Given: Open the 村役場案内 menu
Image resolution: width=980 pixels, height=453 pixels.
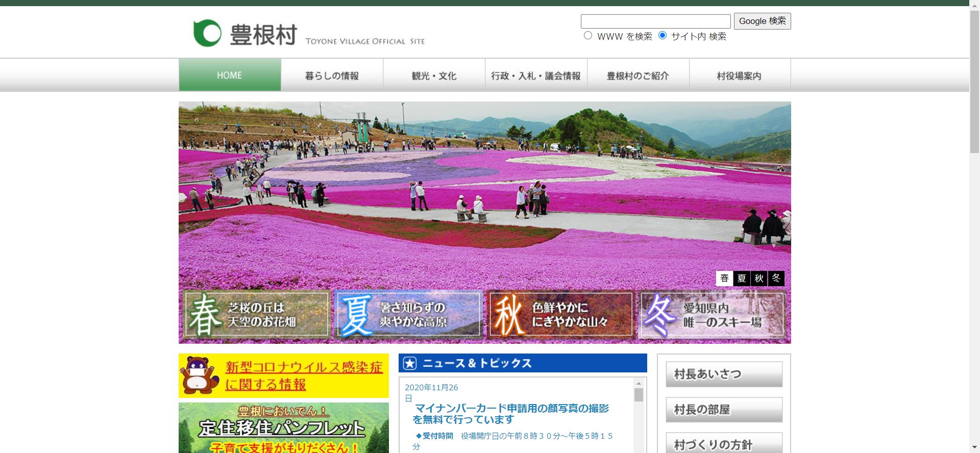Looking at the screenshot, I should tap(740, 75).
